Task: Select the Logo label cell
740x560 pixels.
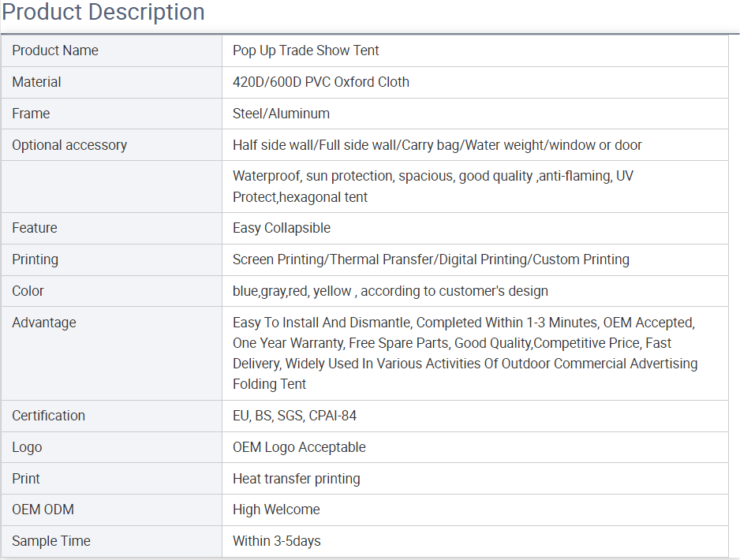Action: 111,447
